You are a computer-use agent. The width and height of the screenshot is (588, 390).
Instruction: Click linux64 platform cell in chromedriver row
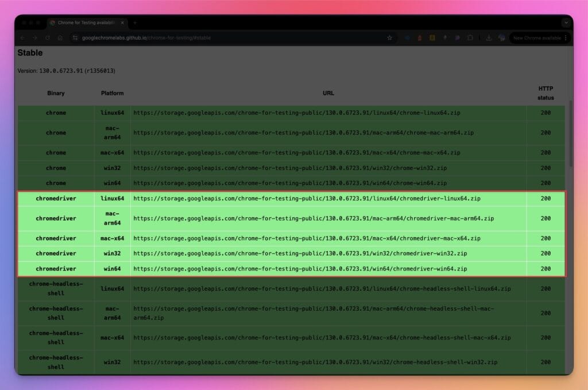pos(112,198)
